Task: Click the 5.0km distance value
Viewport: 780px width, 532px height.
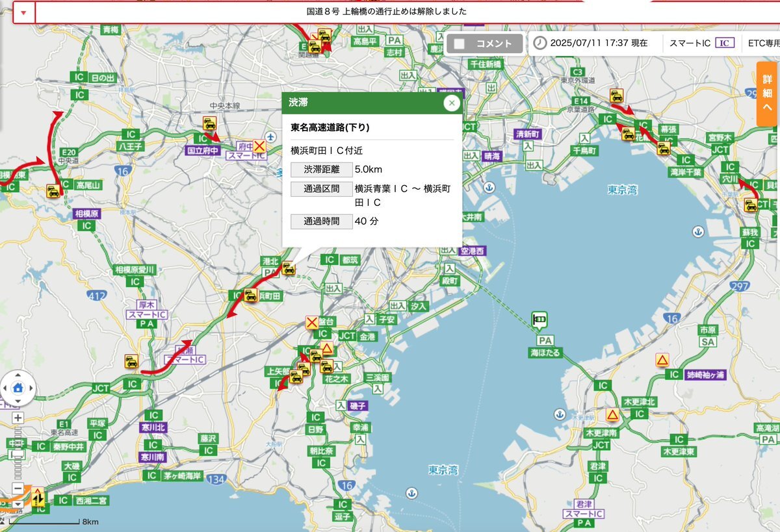Action: coord(369,170)
